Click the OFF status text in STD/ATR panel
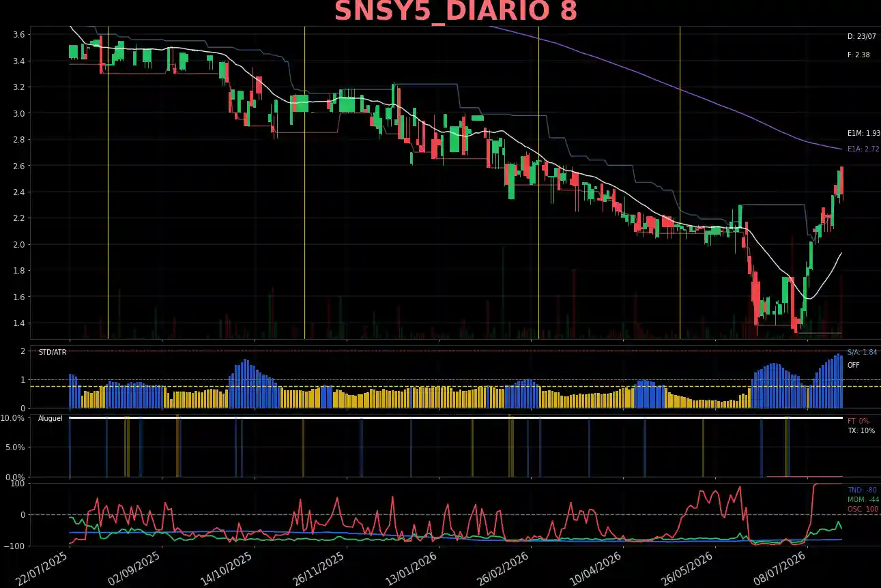Screen dimensions: 881x588 854,365
